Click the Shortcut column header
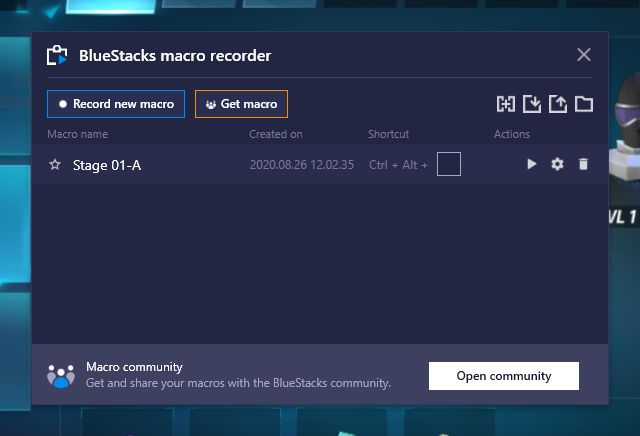 (389, 134)
